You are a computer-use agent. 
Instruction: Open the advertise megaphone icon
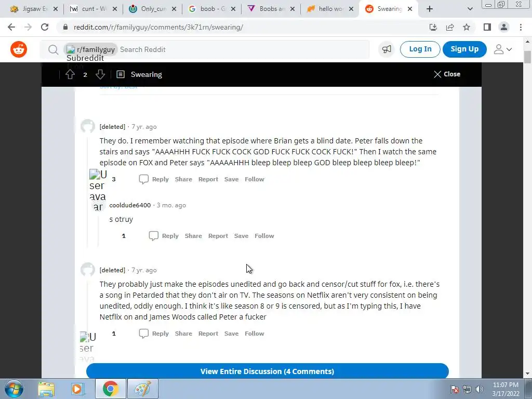pos(387,49)
